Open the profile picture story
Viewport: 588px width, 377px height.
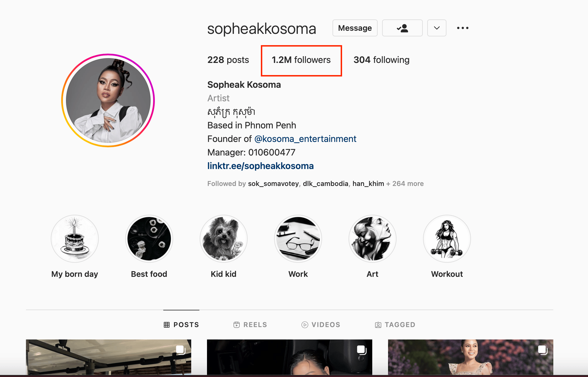108,100
